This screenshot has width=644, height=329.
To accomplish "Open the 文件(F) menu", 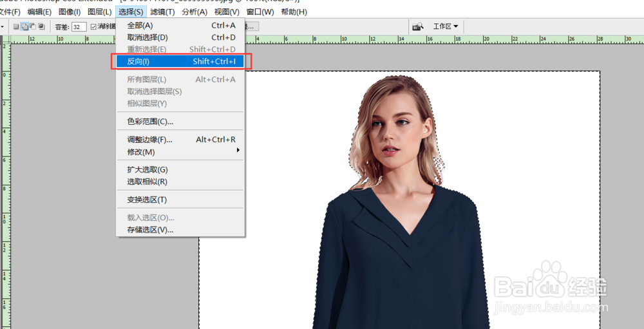I will [10, 12].
